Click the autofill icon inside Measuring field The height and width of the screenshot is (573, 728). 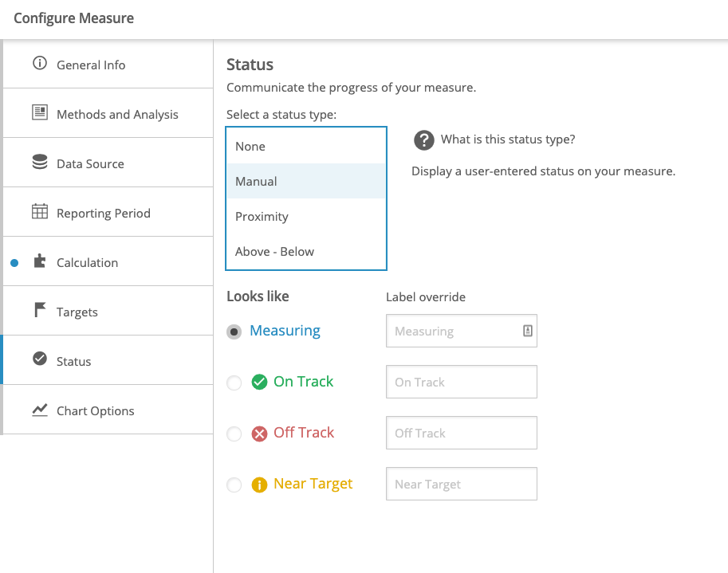pos(527,331)
